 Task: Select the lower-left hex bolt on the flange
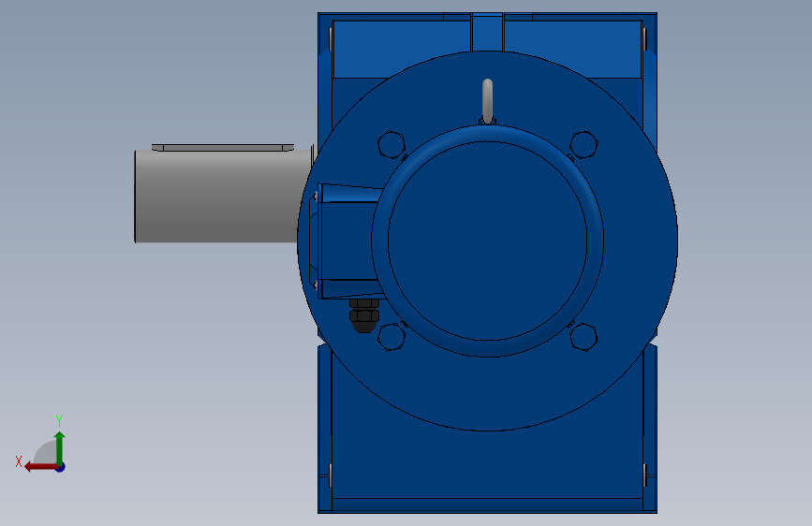391,337
